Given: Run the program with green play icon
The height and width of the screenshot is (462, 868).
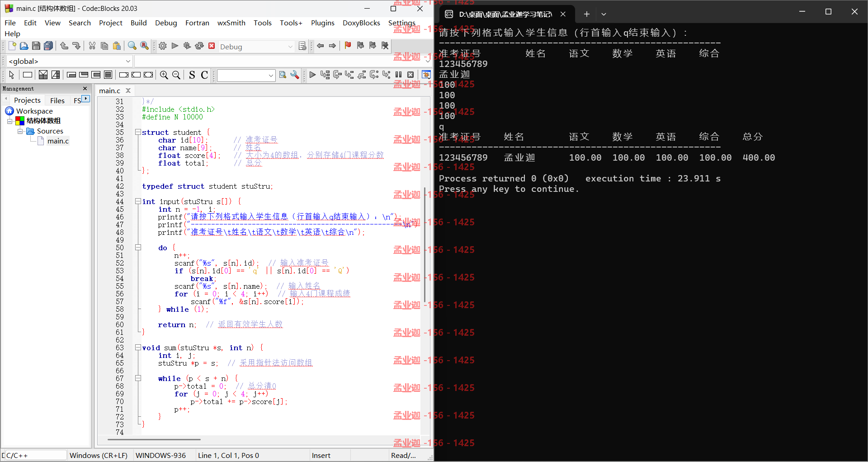Looking at the screenshot, I should (x=175, y=46).
